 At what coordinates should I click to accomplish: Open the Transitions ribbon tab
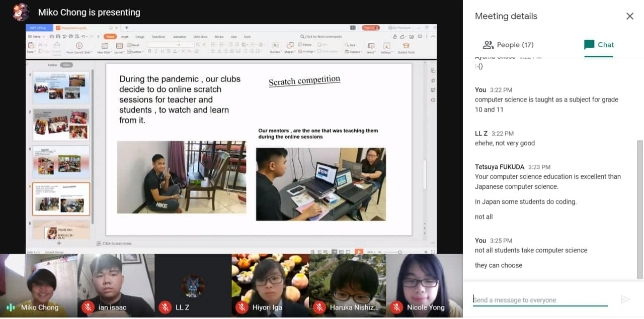(158, 37)
